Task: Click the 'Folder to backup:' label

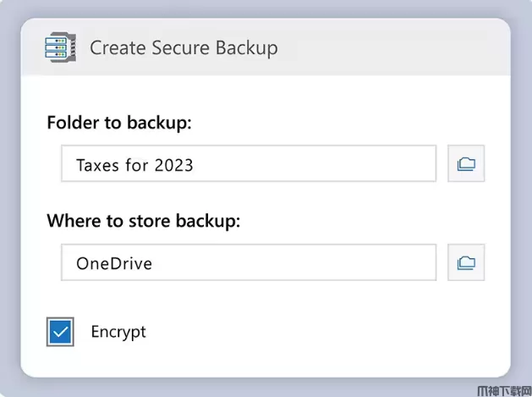Action: point(119,124)
